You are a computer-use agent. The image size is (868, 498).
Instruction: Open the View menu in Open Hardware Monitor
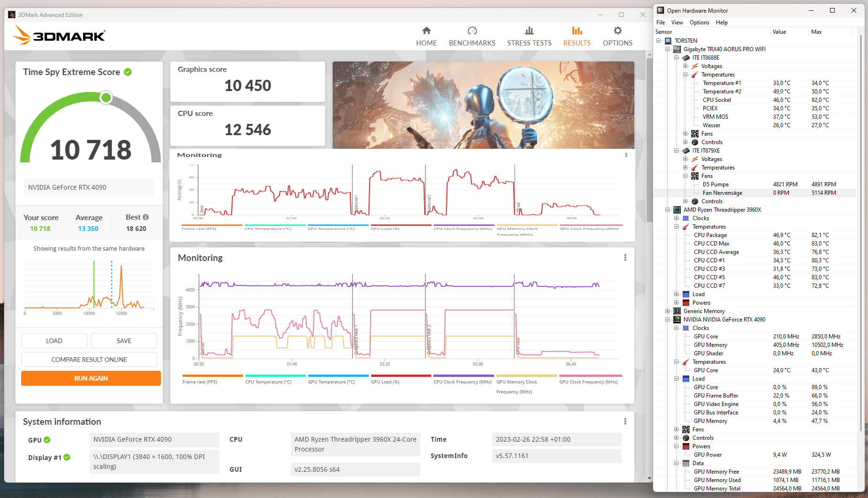click(677, 23)
